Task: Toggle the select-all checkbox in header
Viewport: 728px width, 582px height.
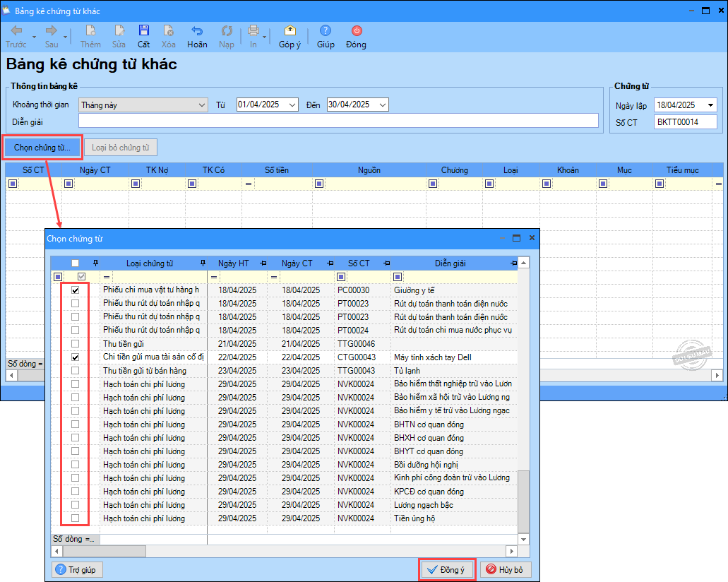Action: point(76,263)
